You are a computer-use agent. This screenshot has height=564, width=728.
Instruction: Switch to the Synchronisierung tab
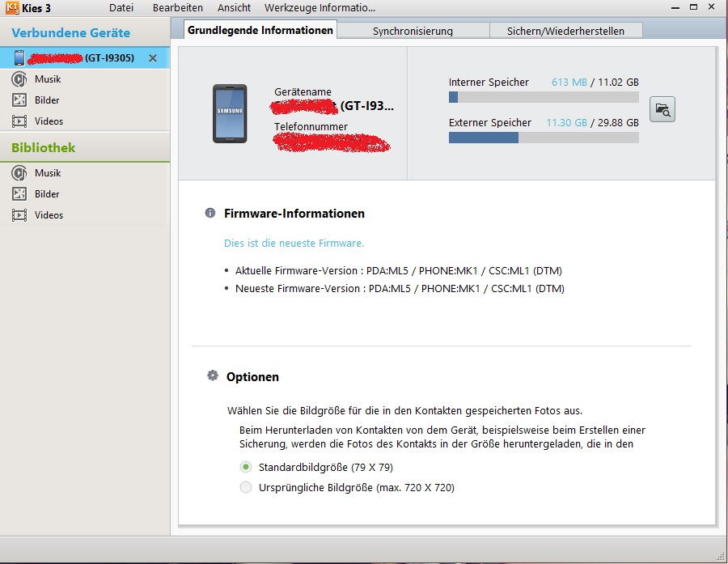(x=413, y=31)
